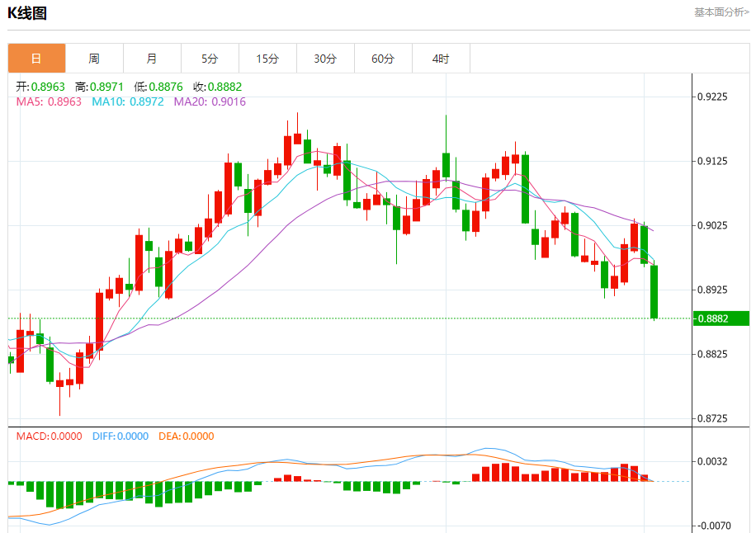Open the 4时 interval tab

tap(442, 59)
